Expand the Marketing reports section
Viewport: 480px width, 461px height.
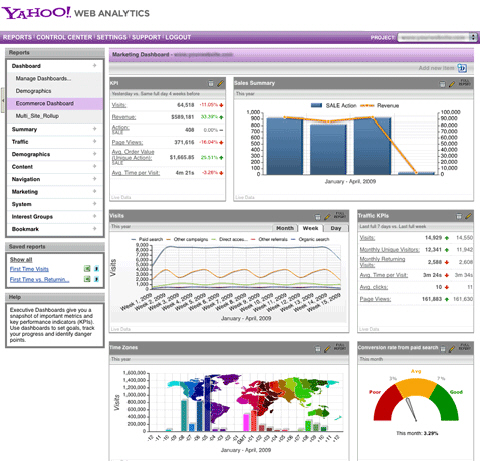55,192
